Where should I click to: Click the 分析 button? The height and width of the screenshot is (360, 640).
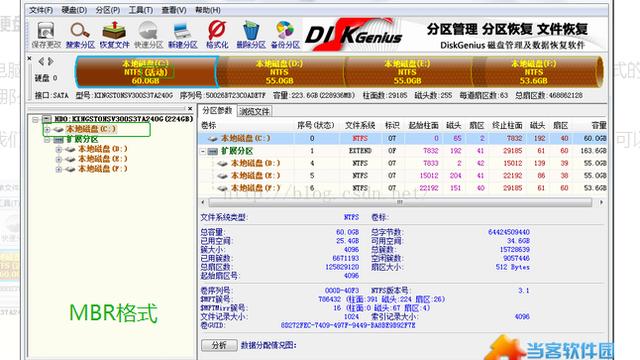(x=219, y=345)
